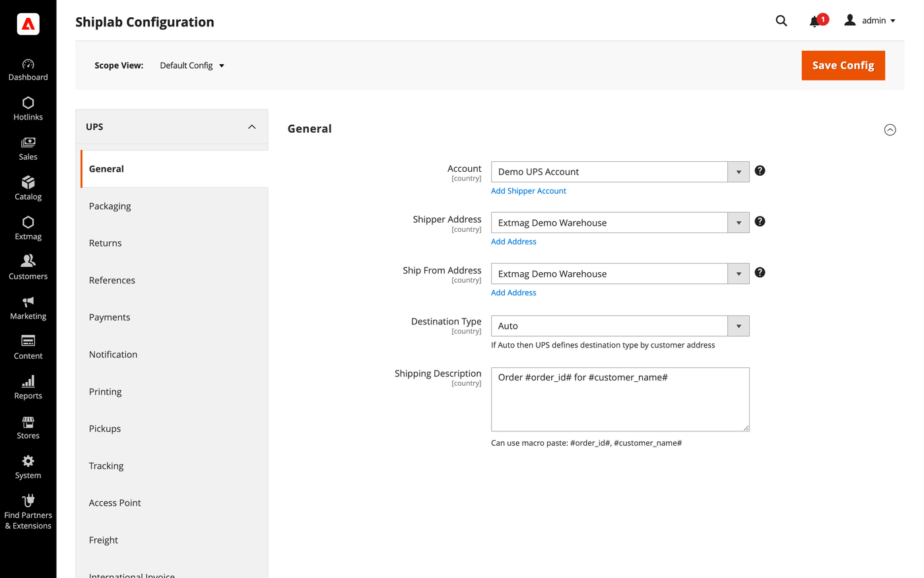Image resolution: width=924 pixels, height=578 pixels.
Task: Click the admin user avatar icon
Action: pyautogui.click(x=850, y=20)
